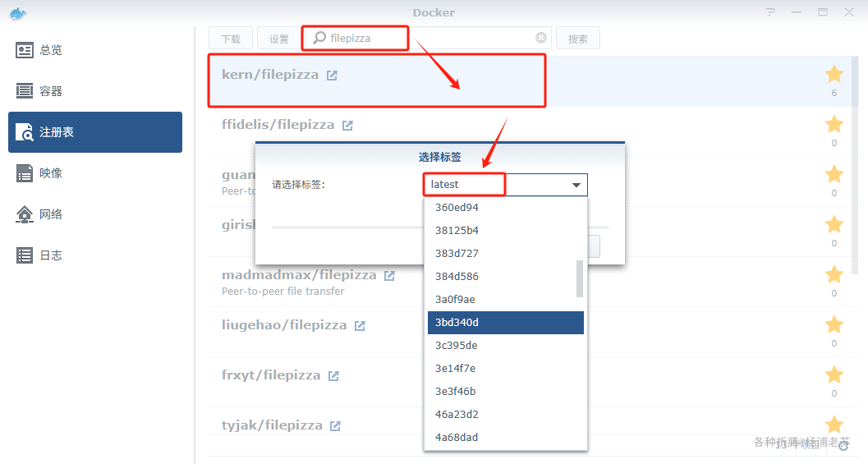Click the star icon for ffidelis/filepizza
This screenshot has width=868, height=464.
point(834,124)
